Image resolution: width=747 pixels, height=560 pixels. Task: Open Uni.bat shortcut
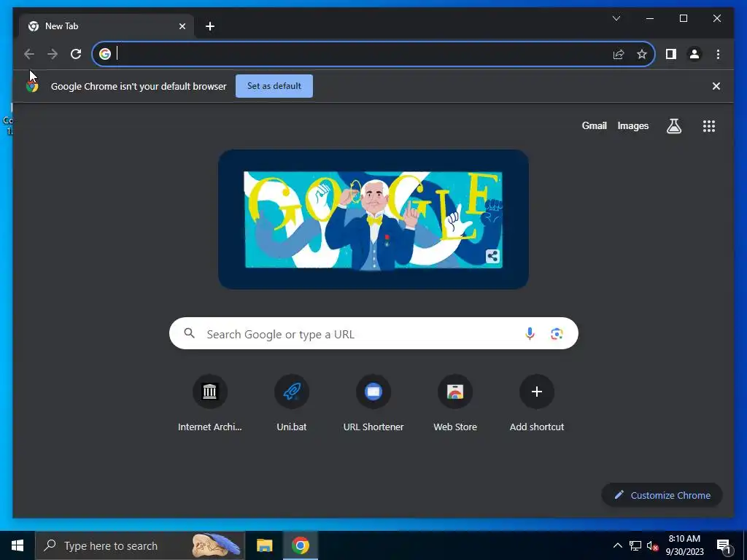(x=292, y=402)
